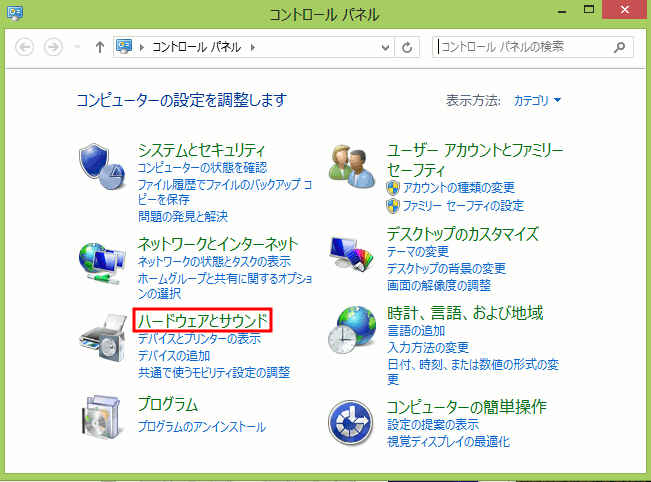Click the Network and Internet globe icon
Image resolution: width=651 pixels, height=482 pixels.
(101, 261)
